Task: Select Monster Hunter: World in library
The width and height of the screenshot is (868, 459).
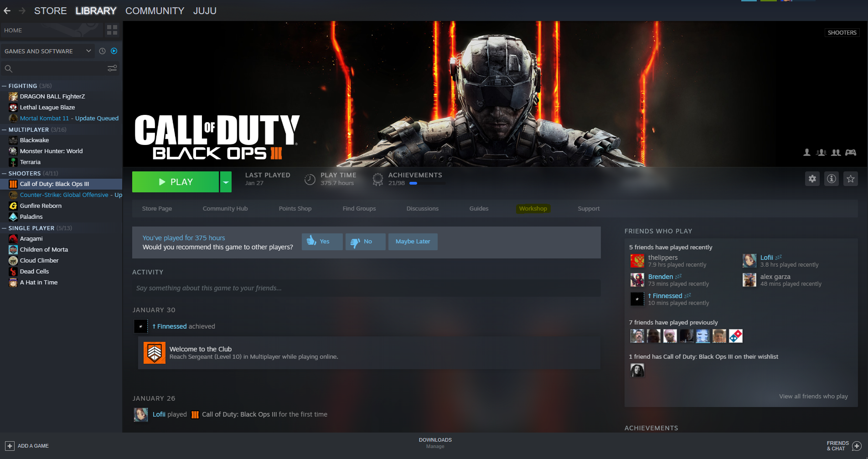Action: pos(61,151)
